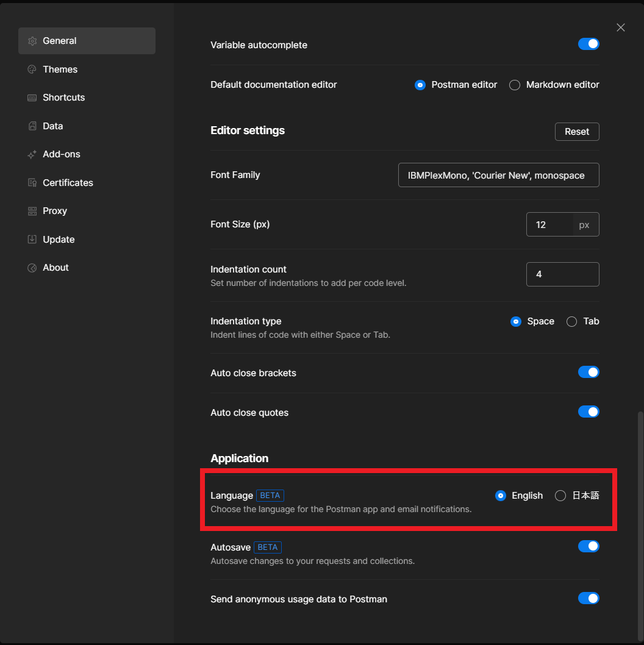This screenshot has width=644, height=645.
Task: Click the 'px' unit label in Font Size
Action: [584, 225]
